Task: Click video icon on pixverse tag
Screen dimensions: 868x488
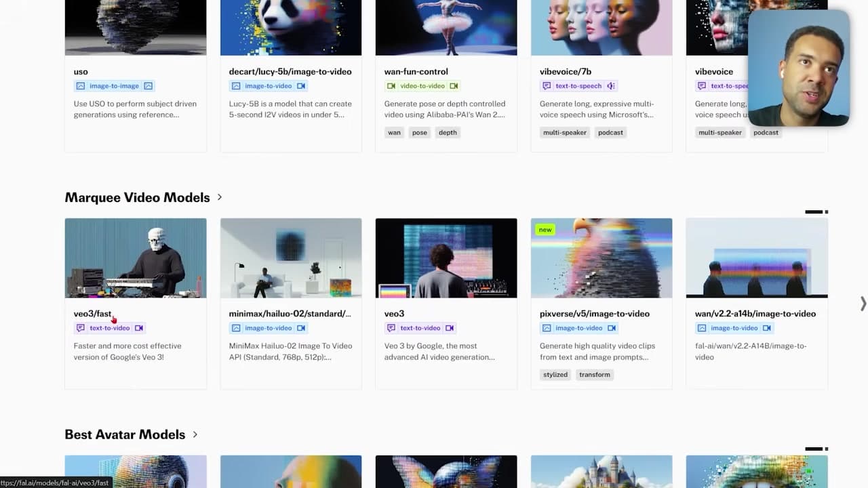Action: [612, 328]
